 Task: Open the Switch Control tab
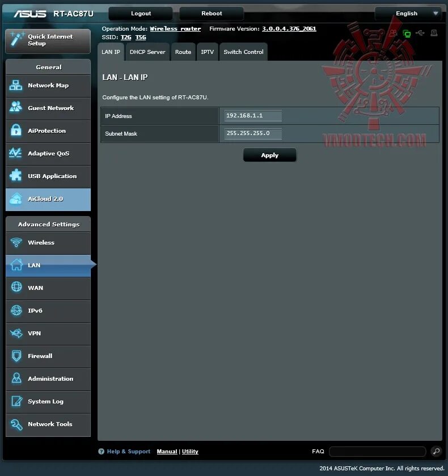point(243,52)
